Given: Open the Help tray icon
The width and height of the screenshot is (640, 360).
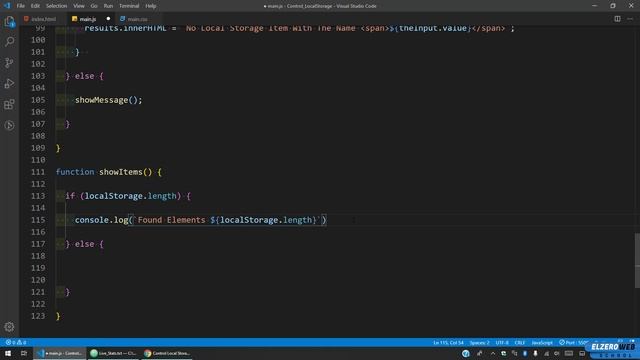Looking at the screenshot, I should [x=466, y=353].
